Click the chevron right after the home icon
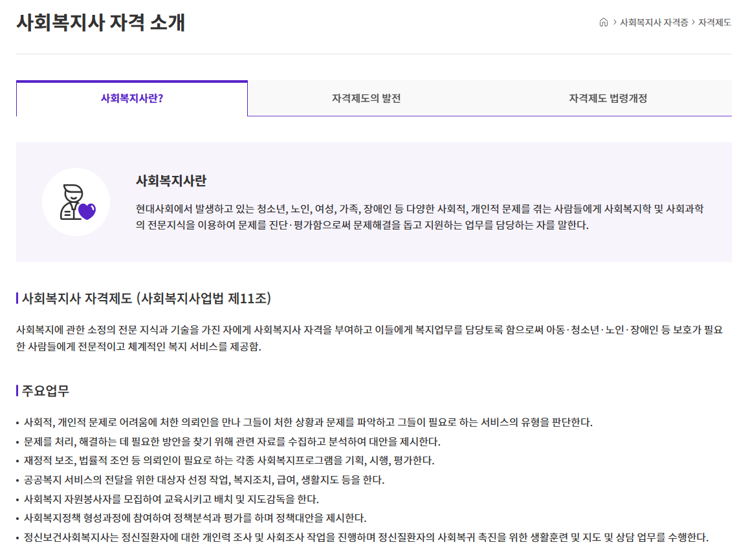The width and height of the screenshot is (737, 560). [x=615, y=22]
